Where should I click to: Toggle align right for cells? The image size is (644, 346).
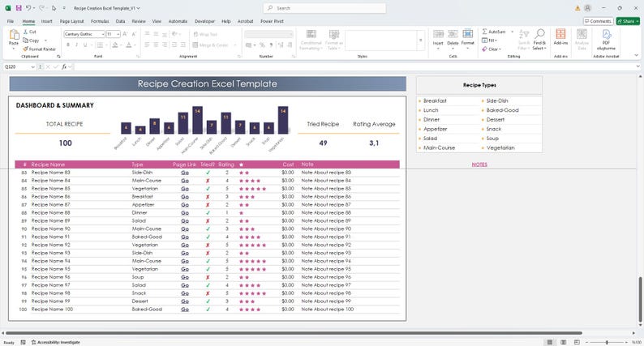(165, 45)
